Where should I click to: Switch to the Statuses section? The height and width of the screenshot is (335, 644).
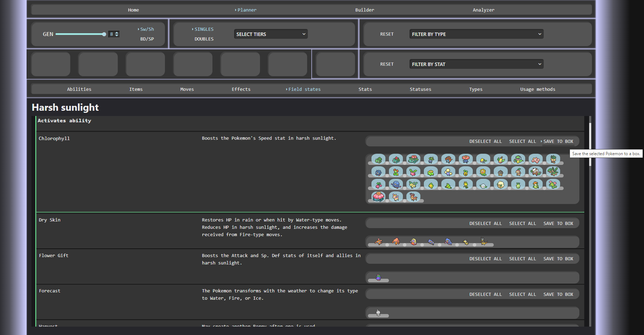(420, 89)
